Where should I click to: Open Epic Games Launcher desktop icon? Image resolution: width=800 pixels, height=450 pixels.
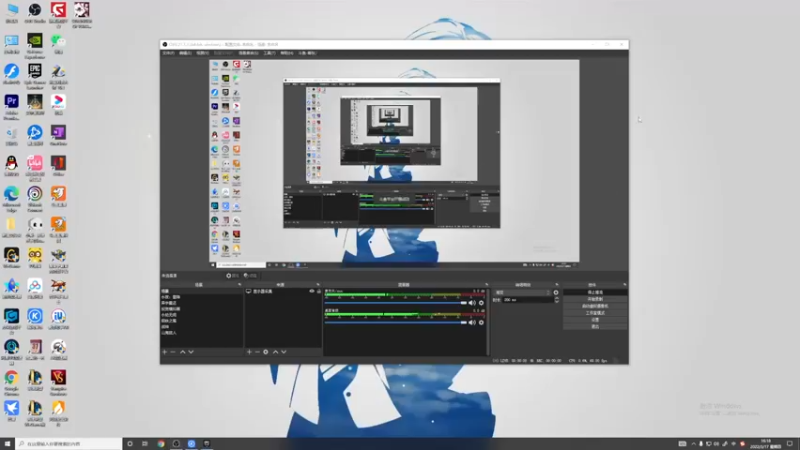pos(35,76)
